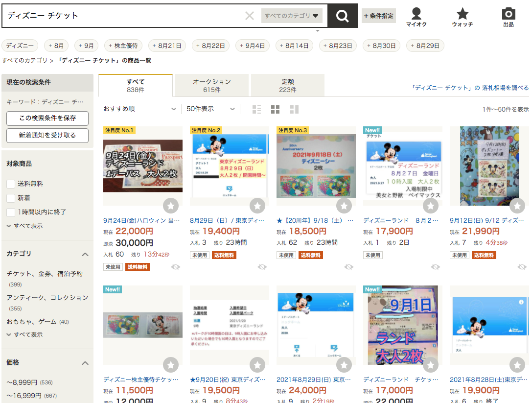Hide the 19,400円 listing eye icon
532x403 pixels.
[262, 267]
